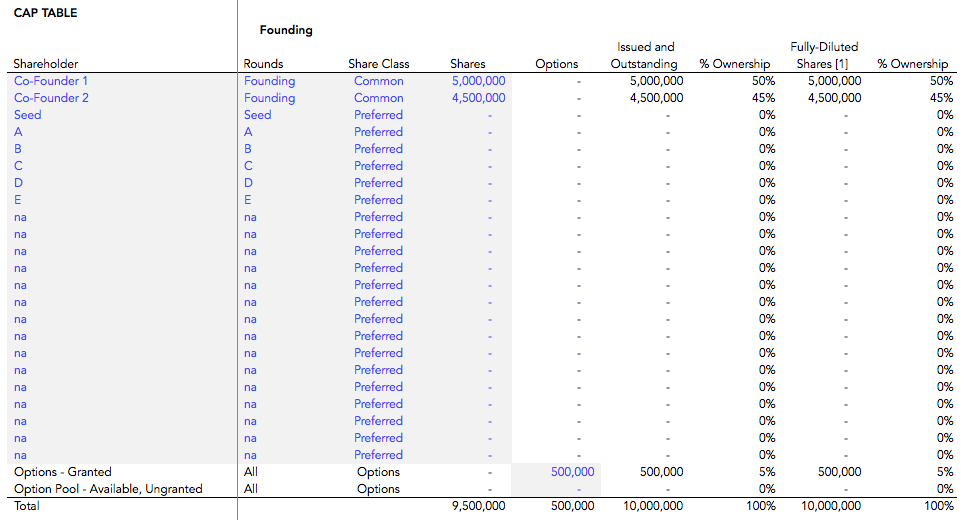
Task: Select shareholder cell labeled 'D'
Action: [18, 183]
